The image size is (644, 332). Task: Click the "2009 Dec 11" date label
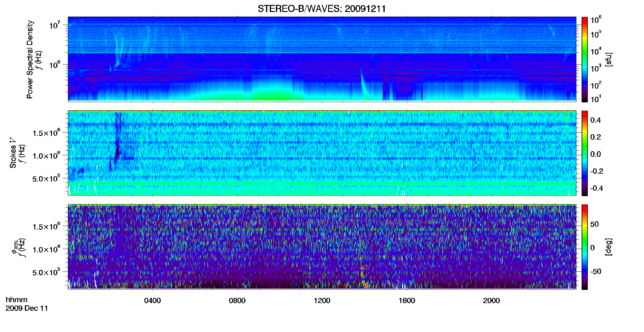(x=27, y=308)
